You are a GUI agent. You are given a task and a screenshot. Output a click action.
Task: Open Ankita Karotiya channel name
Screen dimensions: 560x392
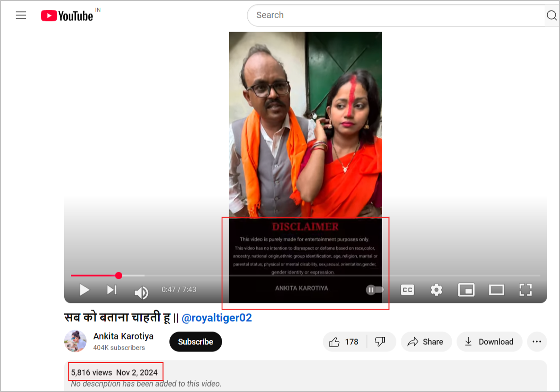[124, 336]
